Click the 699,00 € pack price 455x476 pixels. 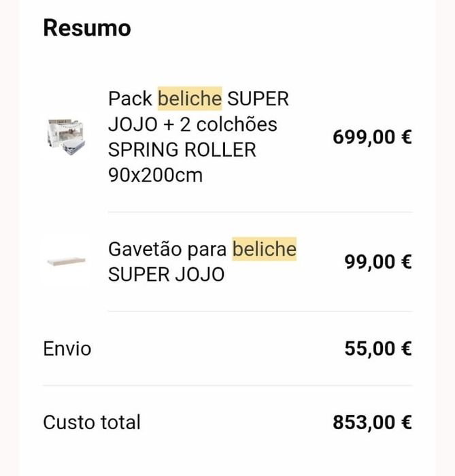(372, 137)
